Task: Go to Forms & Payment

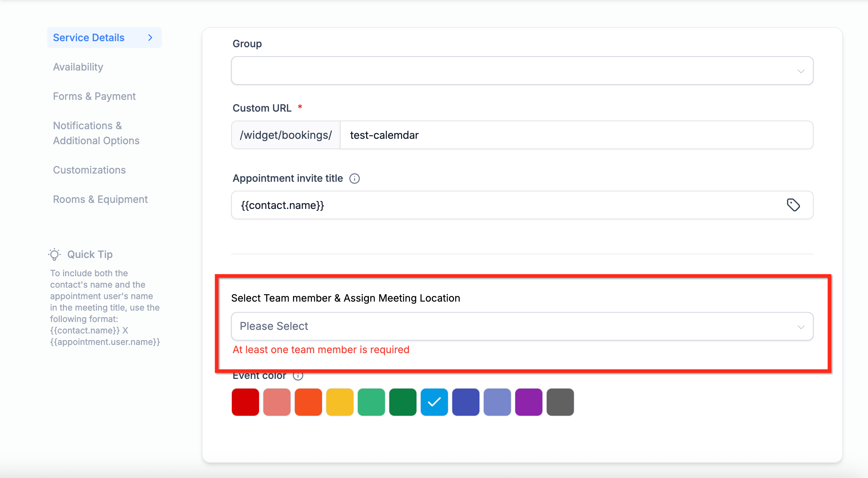Action: coord(94,96)
